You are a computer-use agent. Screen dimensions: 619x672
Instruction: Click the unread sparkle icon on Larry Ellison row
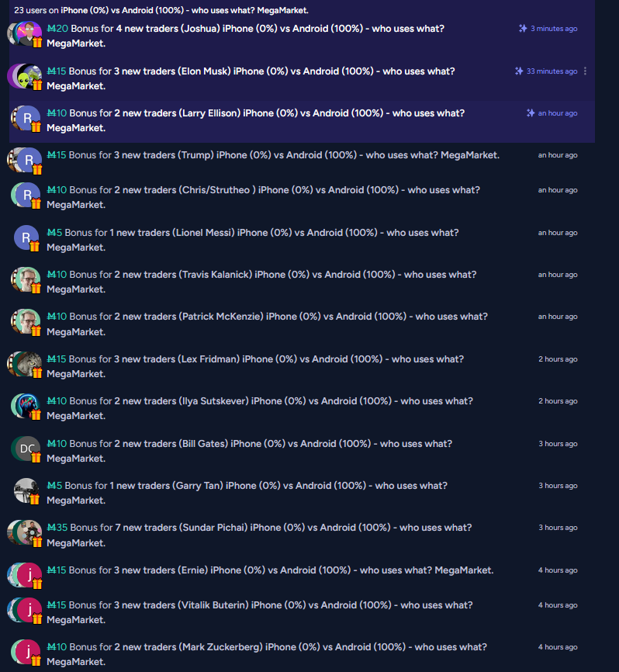click(x=531, y=113)
